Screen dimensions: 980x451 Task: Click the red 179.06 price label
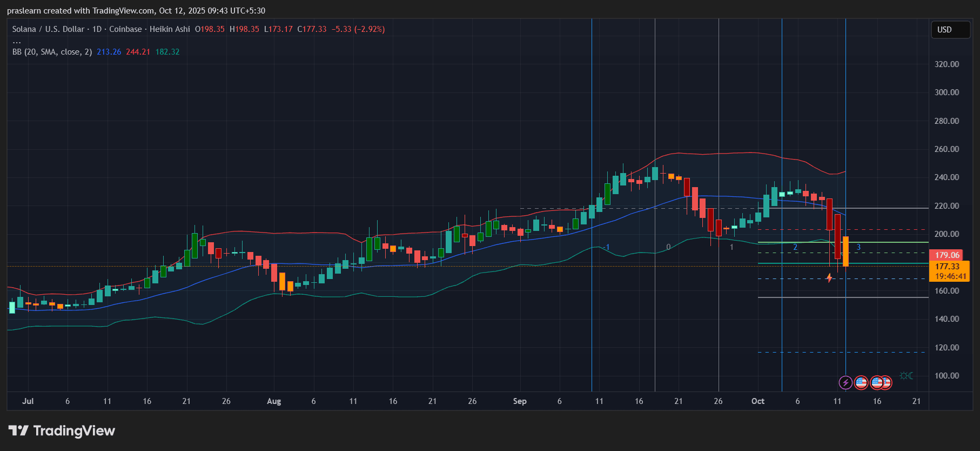point(947,255)
